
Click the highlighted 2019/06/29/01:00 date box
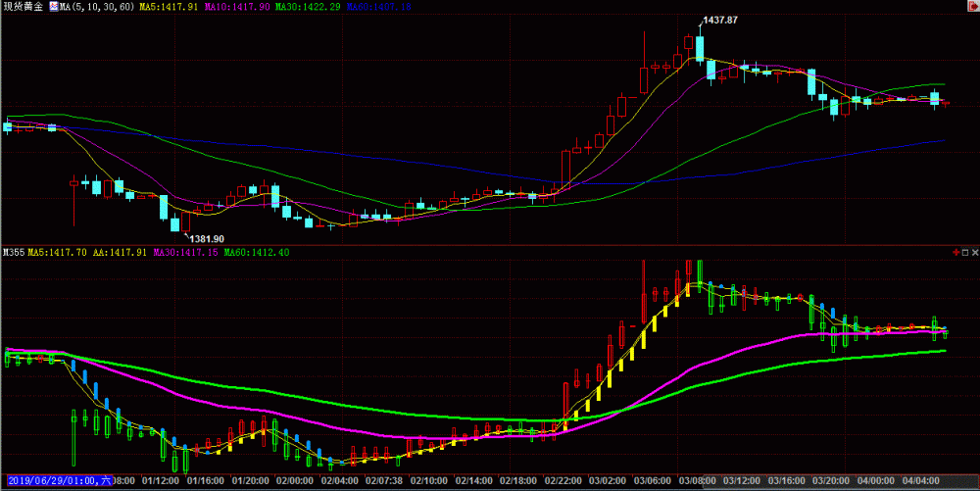tap(60, 481)
